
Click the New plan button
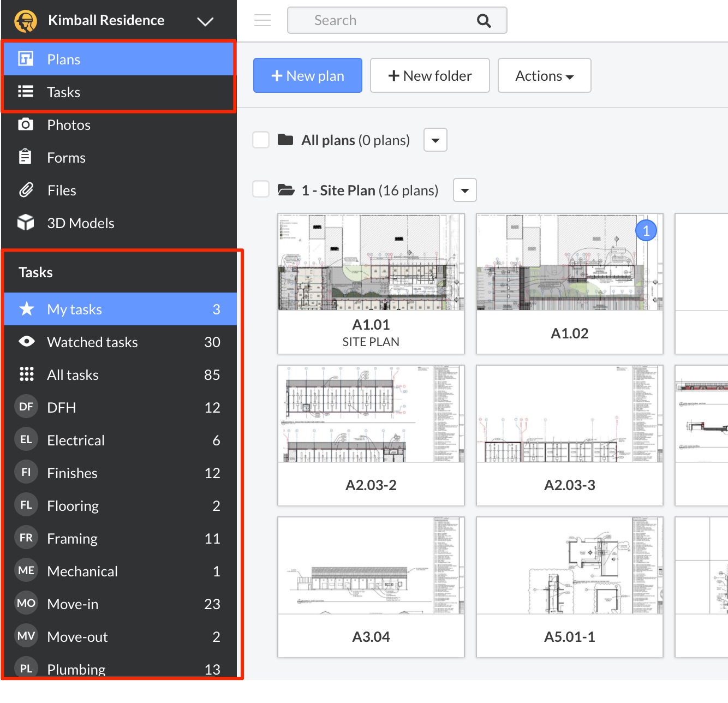click(x=308, y=76)
